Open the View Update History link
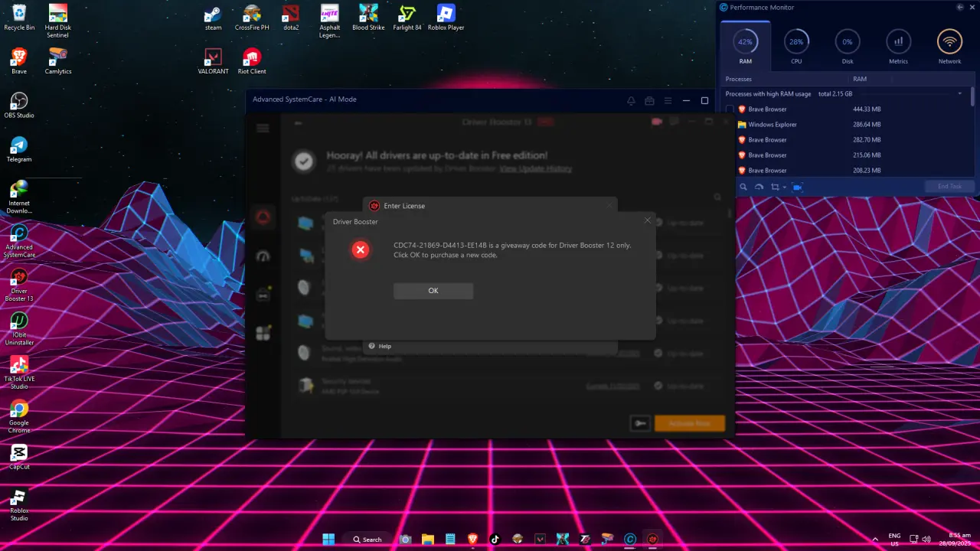Viewport: 980px width, 551px height. pos(535,168)
